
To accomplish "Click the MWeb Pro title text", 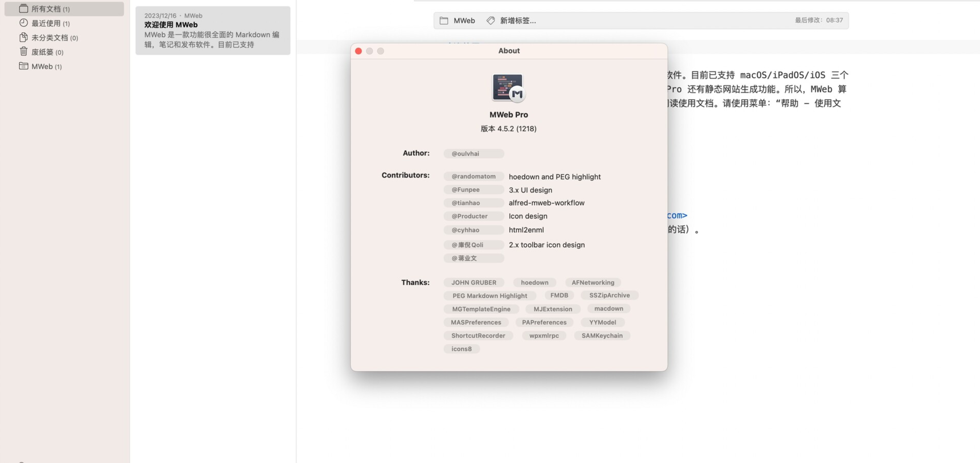I will pos(509,115).
